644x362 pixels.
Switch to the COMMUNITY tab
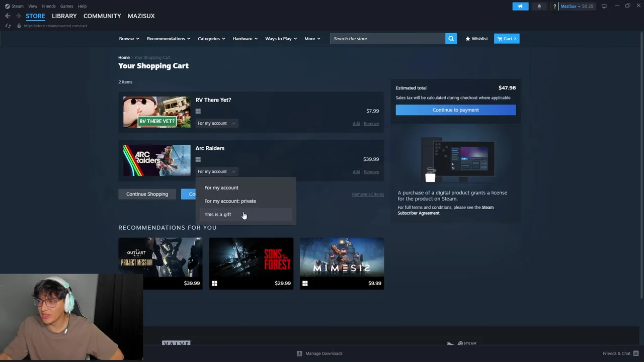click(102, 16)
